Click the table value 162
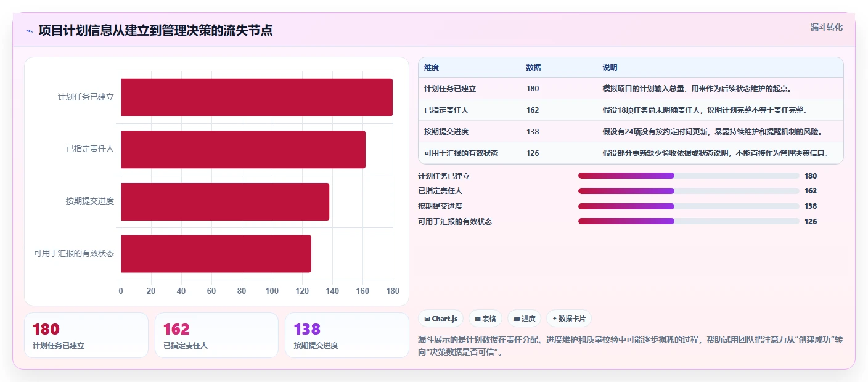 click(x=533, y=110)
